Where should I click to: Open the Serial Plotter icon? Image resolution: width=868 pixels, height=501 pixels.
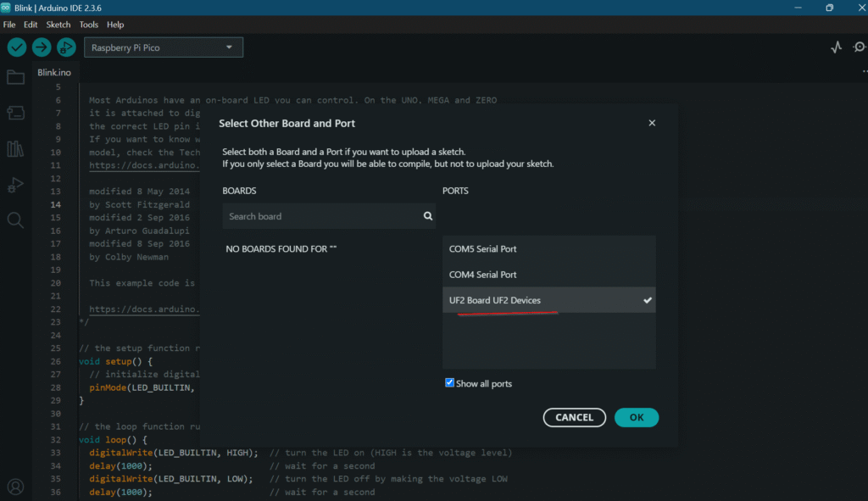(x=836, y=47)
